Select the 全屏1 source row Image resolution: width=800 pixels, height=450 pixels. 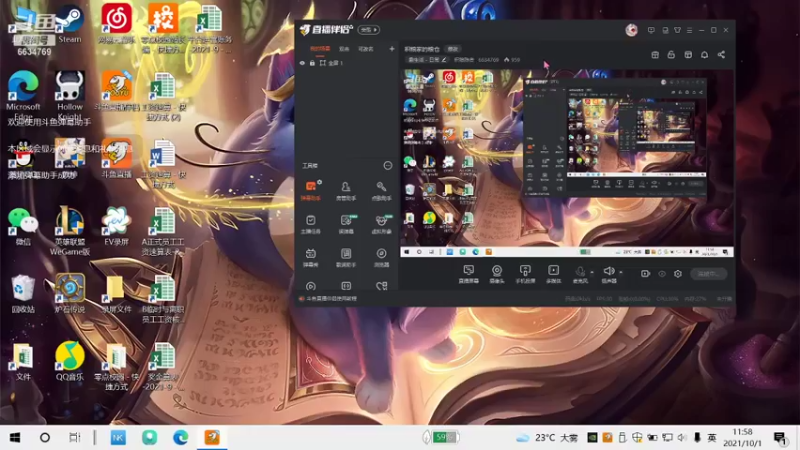[x=347, y=63]
